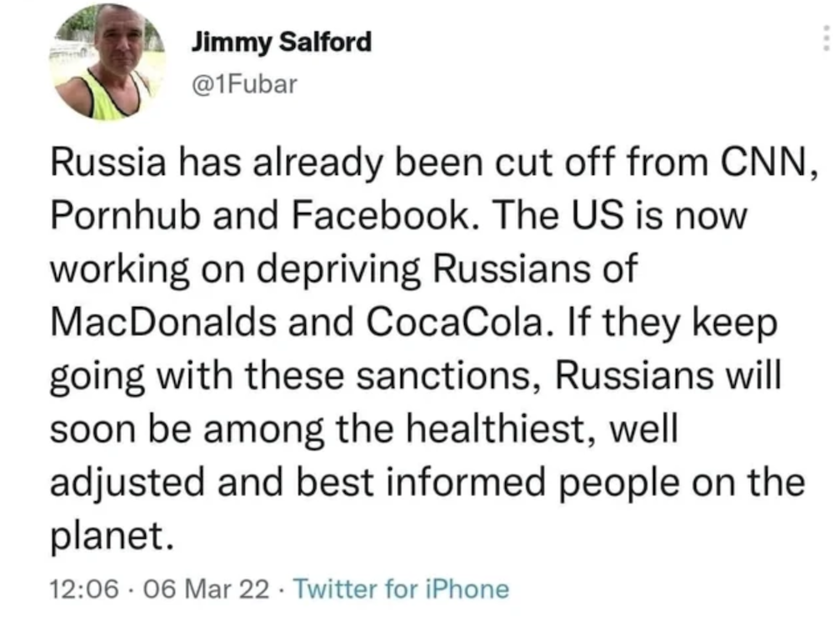Viewport: 840px width, 618px height.
Task: Open the Jimmy Salford display name
Action: pos(282,43)
